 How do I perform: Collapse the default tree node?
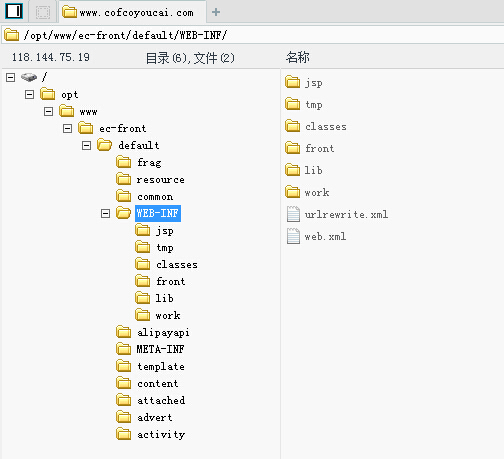(86, 145)
